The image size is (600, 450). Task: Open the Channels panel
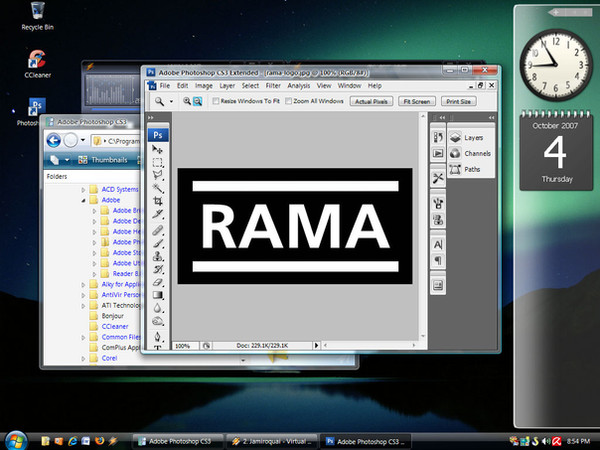pyautogui.click(x=471, y=153)
